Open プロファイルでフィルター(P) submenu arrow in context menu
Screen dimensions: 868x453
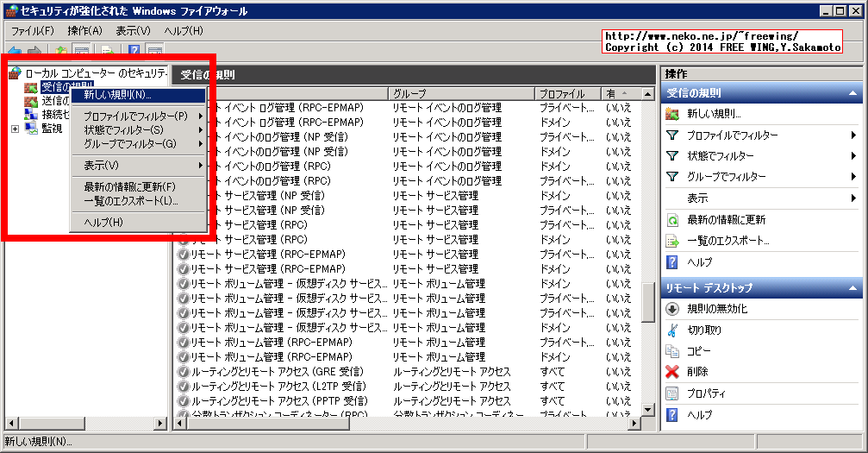(200, 116)
